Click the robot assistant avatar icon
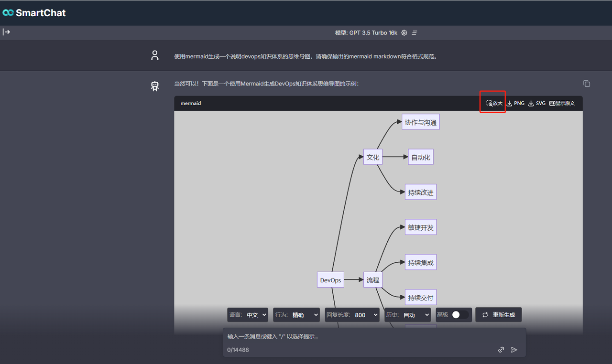This screenshot has height=364, width=612. pos(155,86)
